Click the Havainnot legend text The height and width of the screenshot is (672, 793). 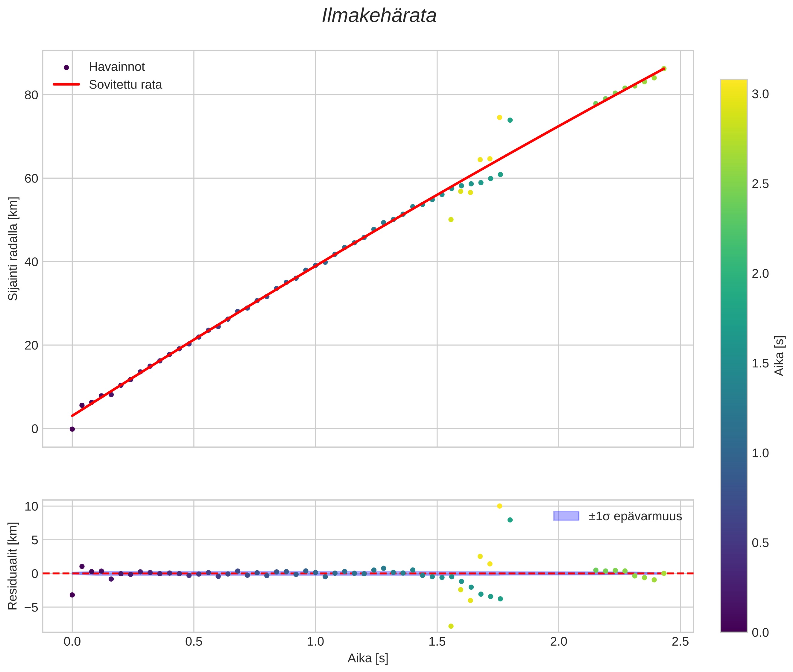(117, 67)
